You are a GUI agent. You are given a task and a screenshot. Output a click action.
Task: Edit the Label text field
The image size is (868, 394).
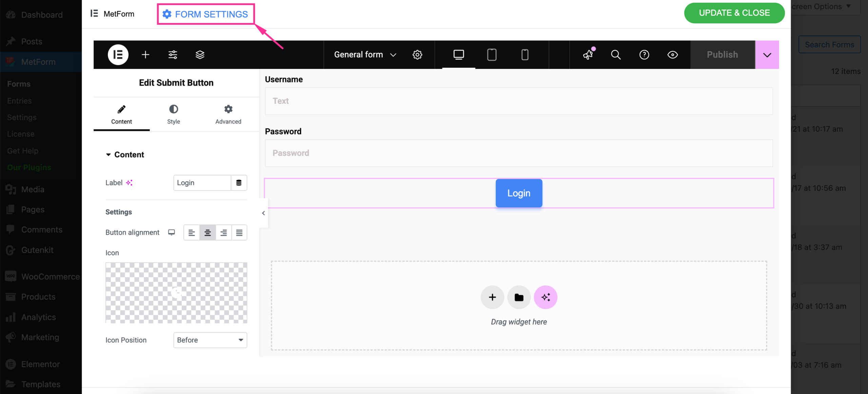[202, 183]
